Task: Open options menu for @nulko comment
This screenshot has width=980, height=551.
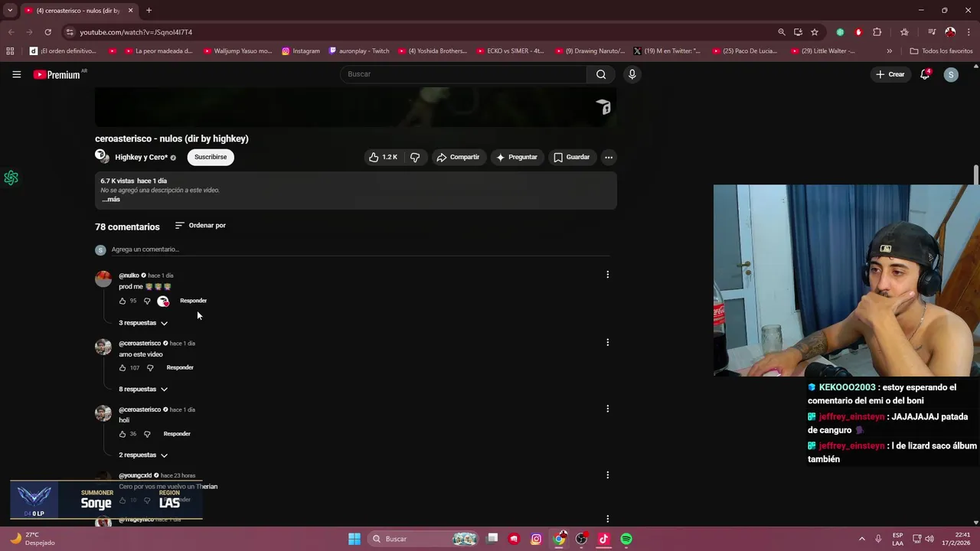Action: (608, 275)
